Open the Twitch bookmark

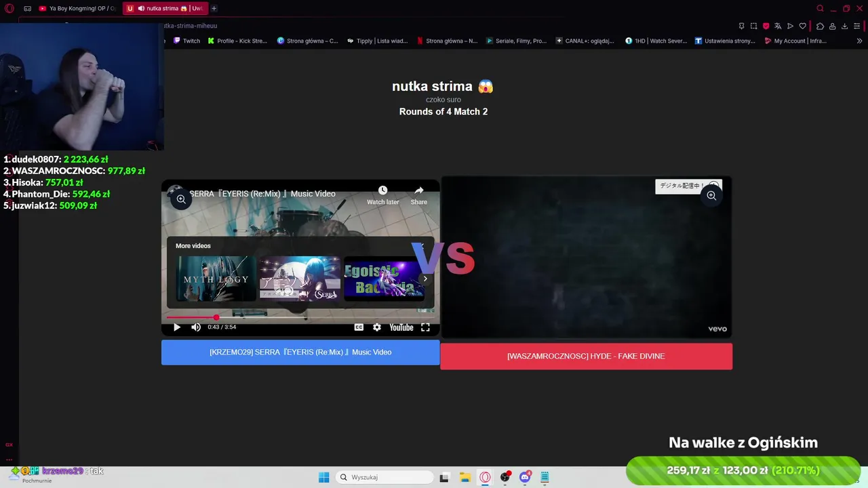click(x=187, y=41)
